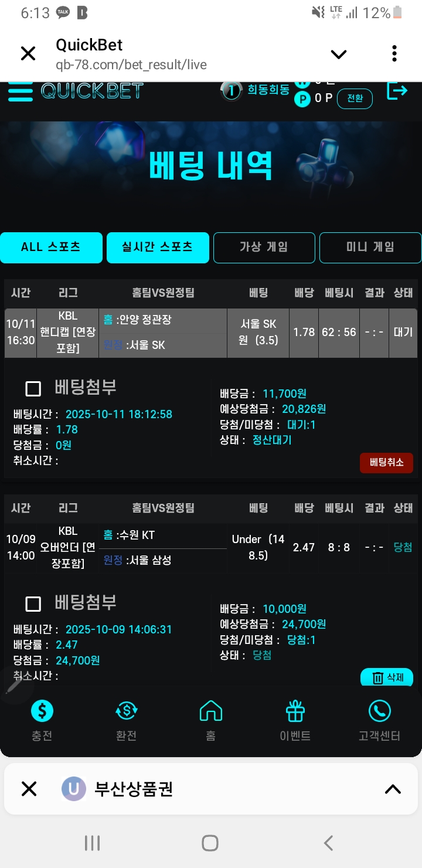Switch to the 가상 게임 tab
Image resolution: width=422 pixels, height=868 pixels.
[264, 247]
